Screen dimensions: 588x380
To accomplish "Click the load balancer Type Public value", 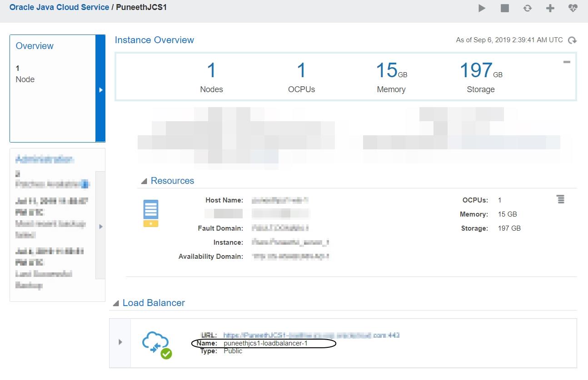I will [233, 351].
